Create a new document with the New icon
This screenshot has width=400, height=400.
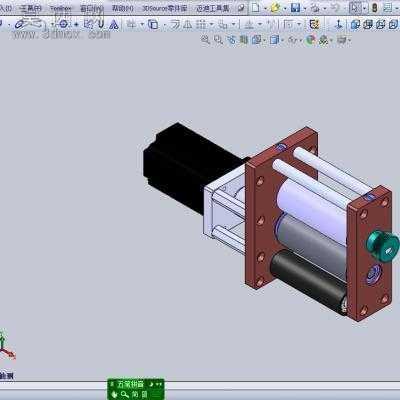pyautogui.click(x=256, y=8)
